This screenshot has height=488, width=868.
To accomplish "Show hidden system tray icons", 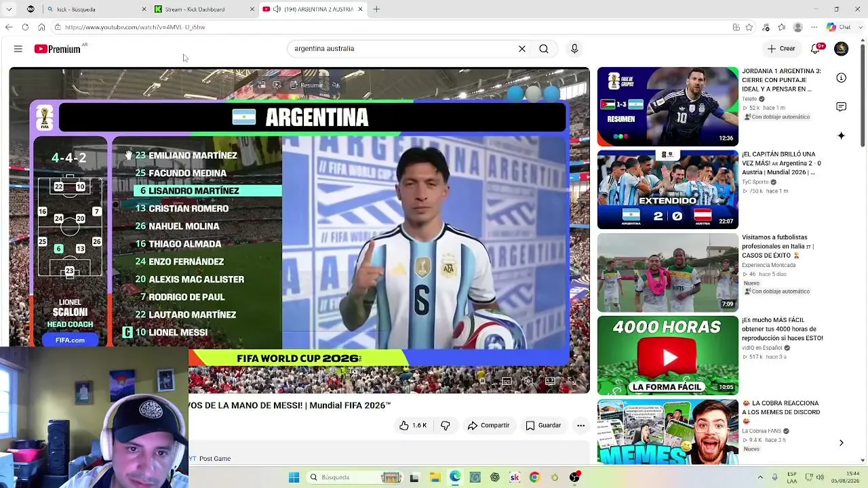I will click(760, 478).
